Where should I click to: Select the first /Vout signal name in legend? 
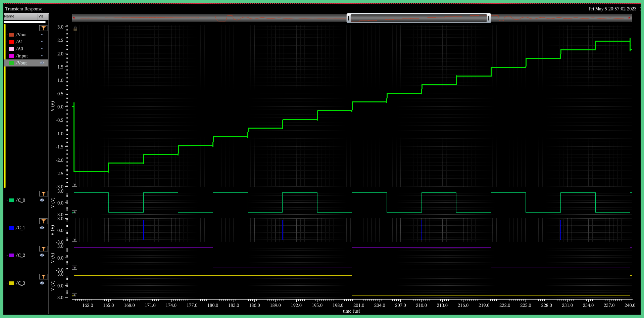click(x=21, y=35)
